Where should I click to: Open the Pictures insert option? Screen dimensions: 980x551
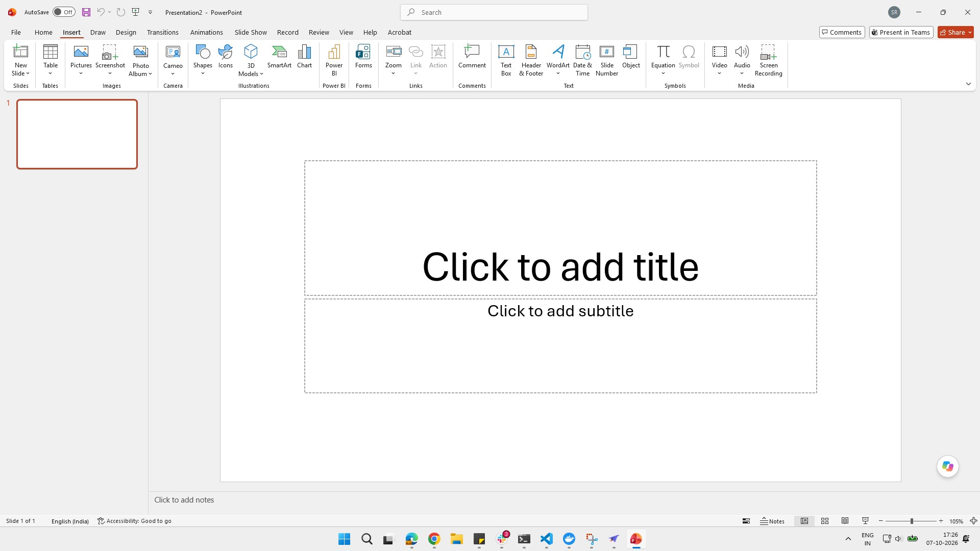click(x=81, y=60)
